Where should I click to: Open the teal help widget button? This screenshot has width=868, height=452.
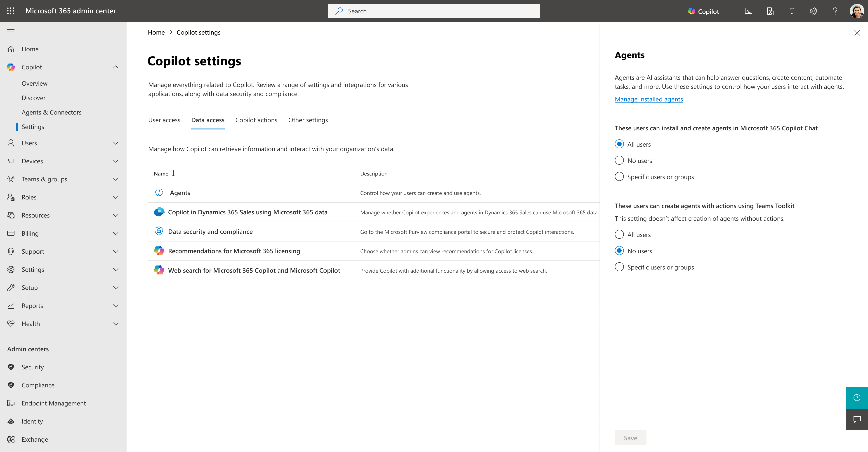(857, 398)
